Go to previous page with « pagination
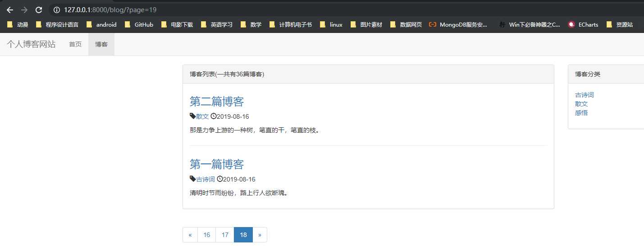Screen dimensions: 644x251 pyautogui.click(x=190, y=235)
